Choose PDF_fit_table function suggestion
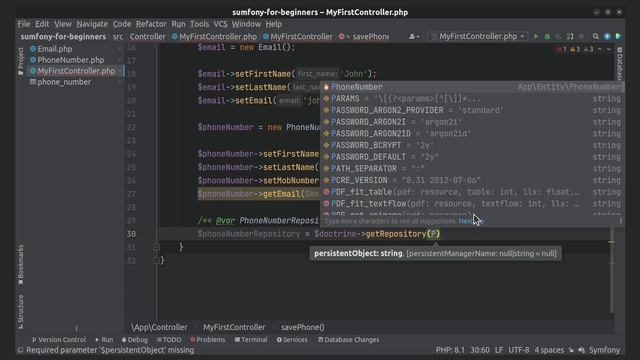 tap(472, 191)
